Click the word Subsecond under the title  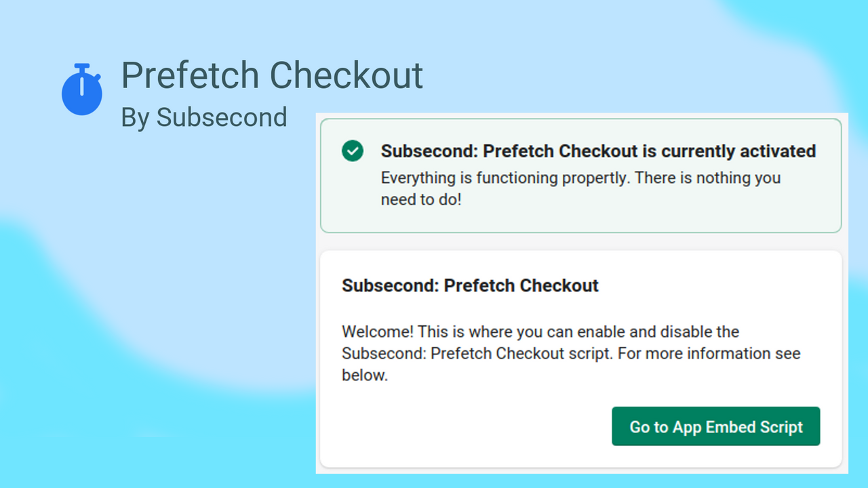coord(222,117)
